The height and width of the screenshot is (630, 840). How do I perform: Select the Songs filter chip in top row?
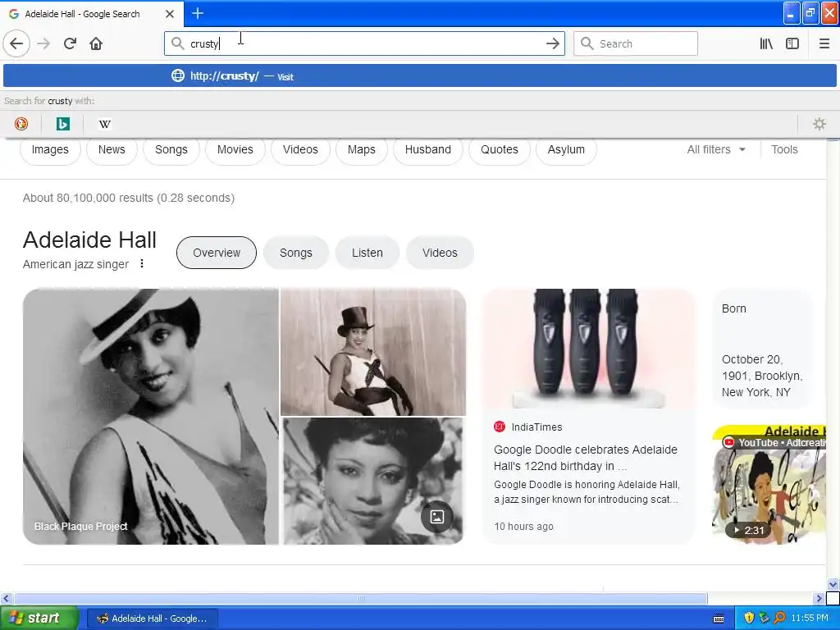(171, 149)
